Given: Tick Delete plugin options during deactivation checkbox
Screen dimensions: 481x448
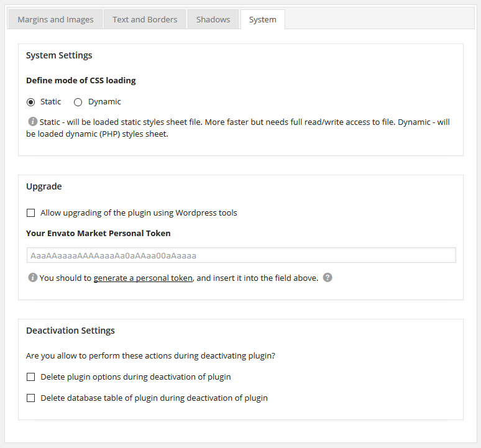Looking at the screenshot, I should click(30, 377).
